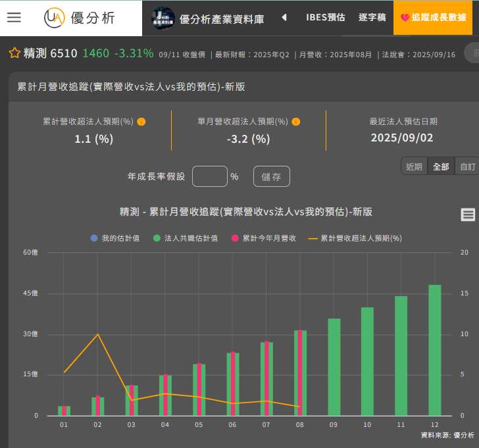479x448 pixels.
Task: Switch to the 逐字稿 tab
Action: pyautogui.click(x=372, y=17)
